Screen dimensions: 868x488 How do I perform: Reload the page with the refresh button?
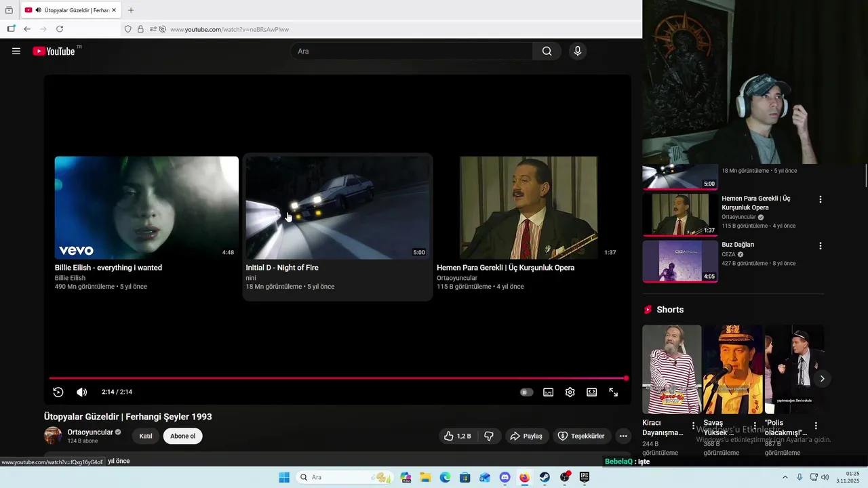click(x=60, y=29)
